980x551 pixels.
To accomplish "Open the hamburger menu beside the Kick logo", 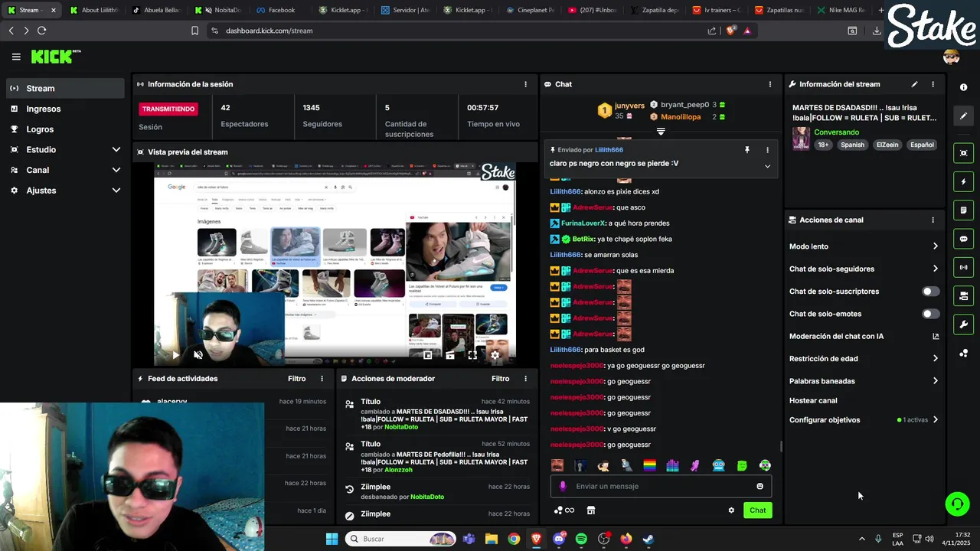I will pos(16,57).
